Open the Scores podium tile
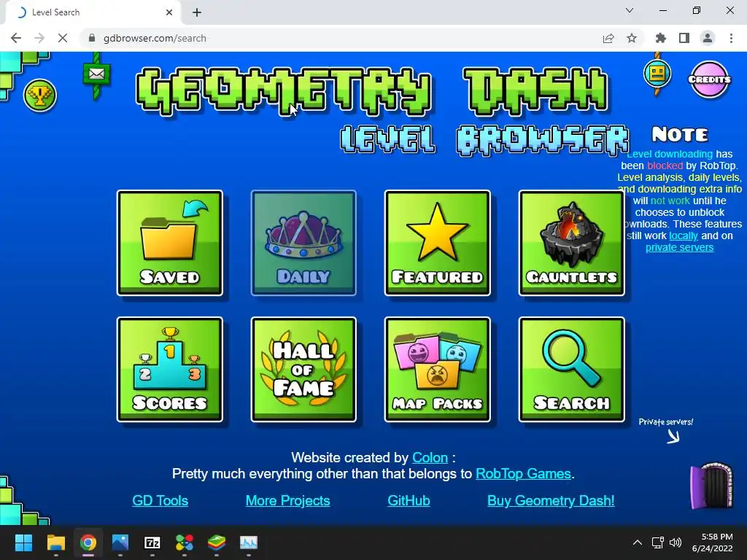Image resolution: width=747 pixels, height=560 pixels. click(169, 370)
